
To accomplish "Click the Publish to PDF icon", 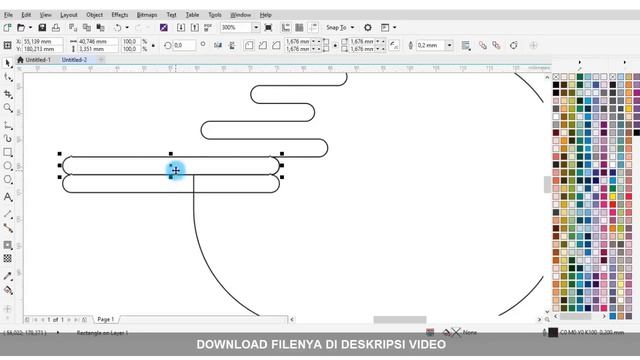I will pos(208,27).
